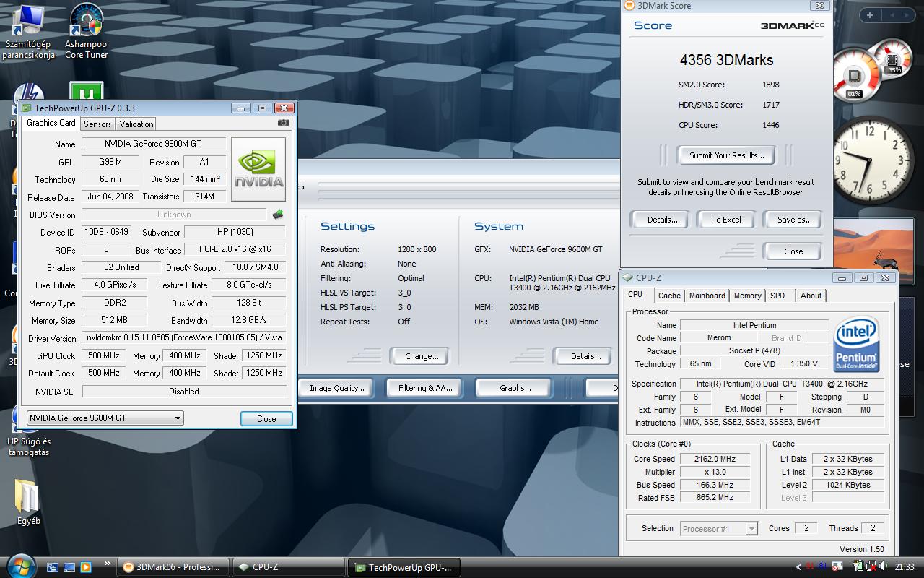Open CPU-Z SPD tab
This screenshot has width=924, height=578.
point(777,296)
